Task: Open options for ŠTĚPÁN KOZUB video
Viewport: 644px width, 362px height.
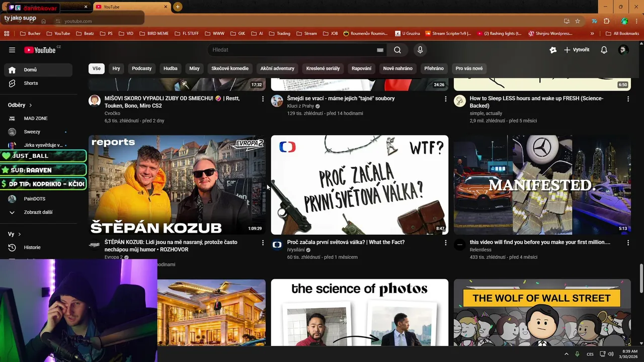Action: click(263, 243)
